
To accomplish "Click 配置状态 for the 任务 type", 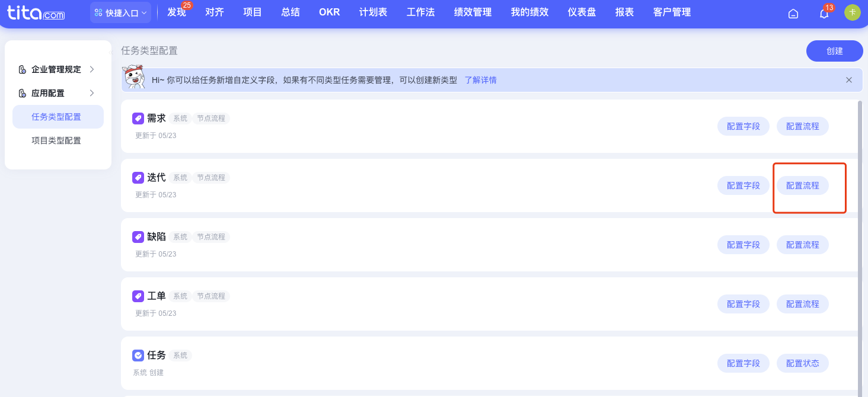I will click(802, 363).
